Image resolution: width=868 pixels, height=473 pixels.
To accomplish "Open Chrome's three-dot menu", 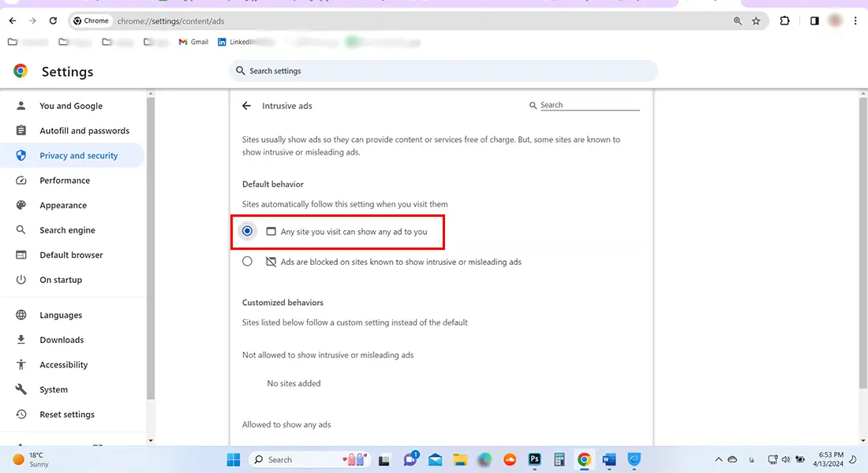I will click(x=855, y=21).
